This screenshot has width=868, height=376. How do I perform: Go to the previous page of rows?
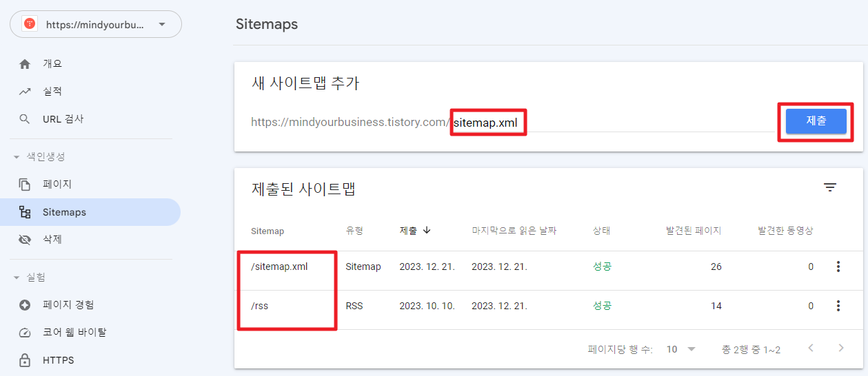click(811, 348)
